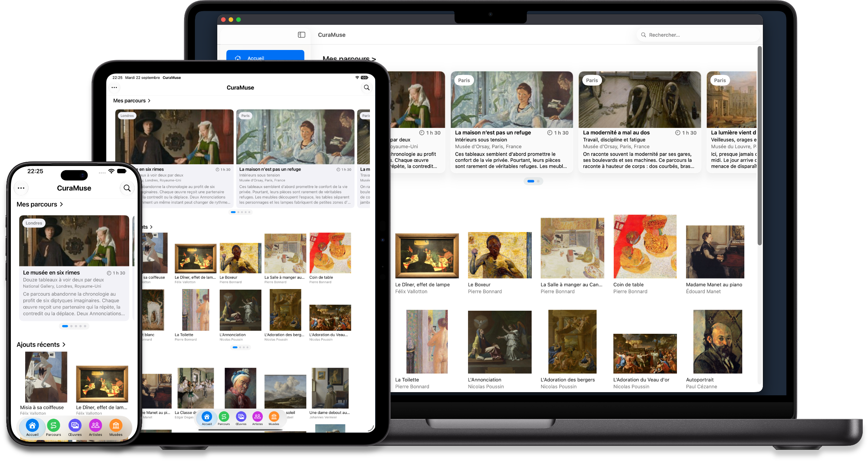
Task: Open La maison n'est pas un refuge on iPad
Action: coord(295,159)
